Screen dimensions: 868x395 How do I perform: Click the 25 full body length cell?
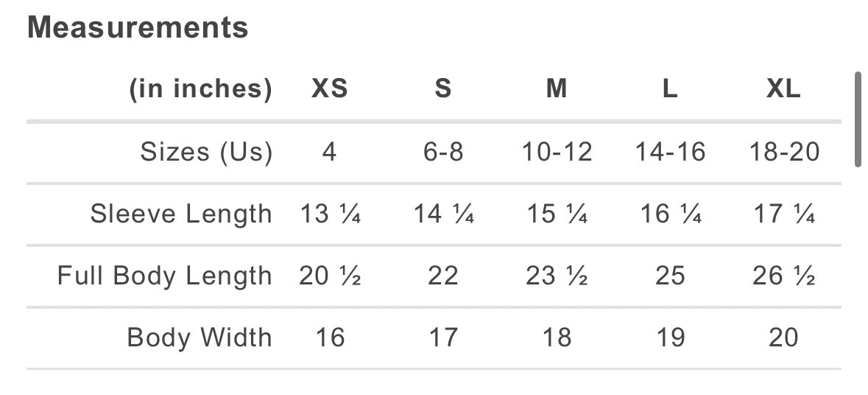670,276
